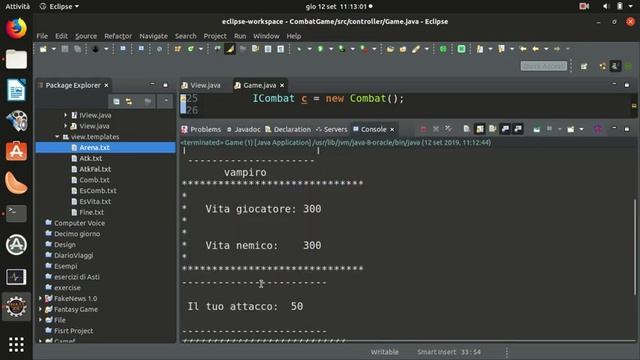This screenshot has width=640, height=360.
Task: Click the New file toolbar icon
Action: pyautogui.click(x=43, y=49)
